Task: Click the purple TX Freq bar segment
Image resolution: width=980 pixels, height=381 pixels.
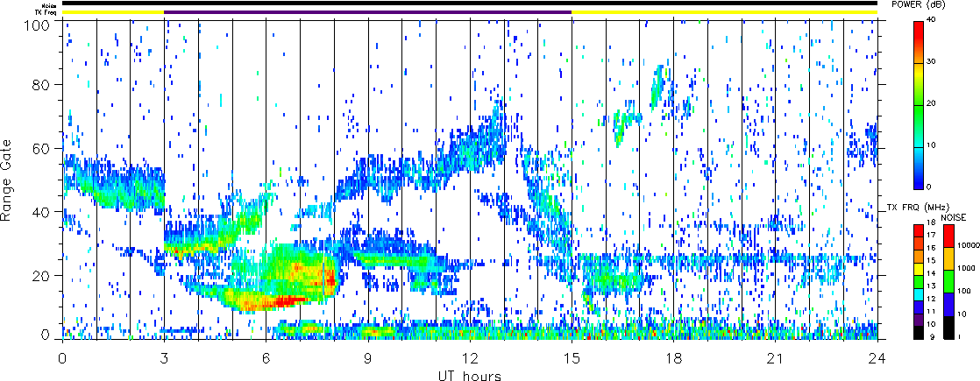Action: pyautogui.click(x=368, y=12)
